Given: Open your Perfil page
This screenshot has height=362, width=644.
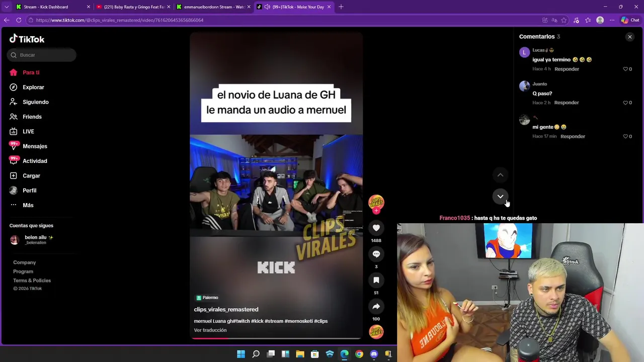Looking at the screenshot, I should click(29, 191).
